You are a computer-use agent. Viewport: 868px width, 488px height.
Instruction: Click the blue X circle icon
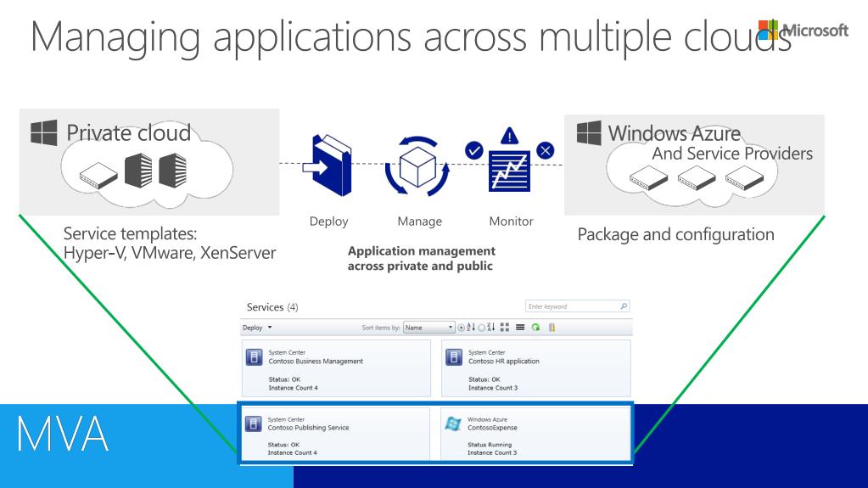546,150
